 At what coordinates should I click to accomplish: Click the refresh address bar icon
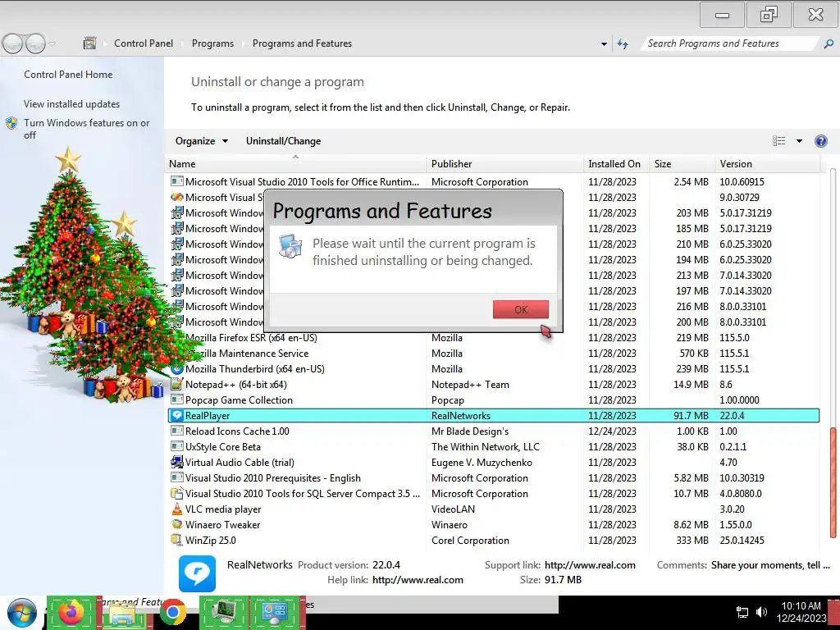click(623, 44)
